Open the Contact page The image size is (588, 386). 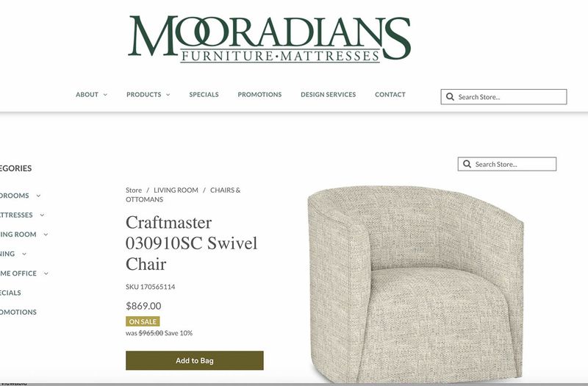pyautogui.click(x=390, y=95)
